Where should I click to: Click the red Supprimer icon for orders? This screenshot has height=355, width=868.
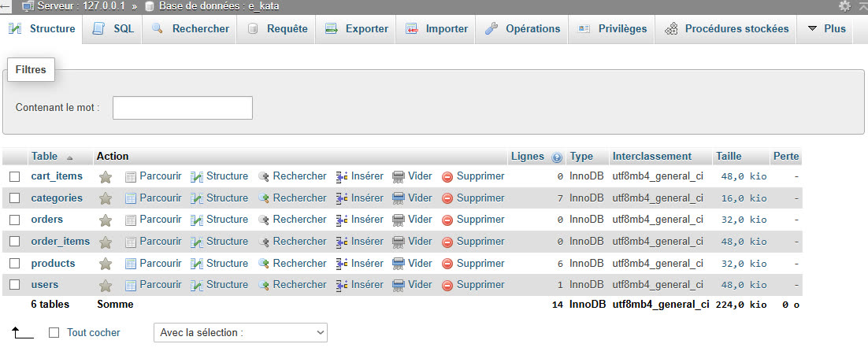[447, 220]
